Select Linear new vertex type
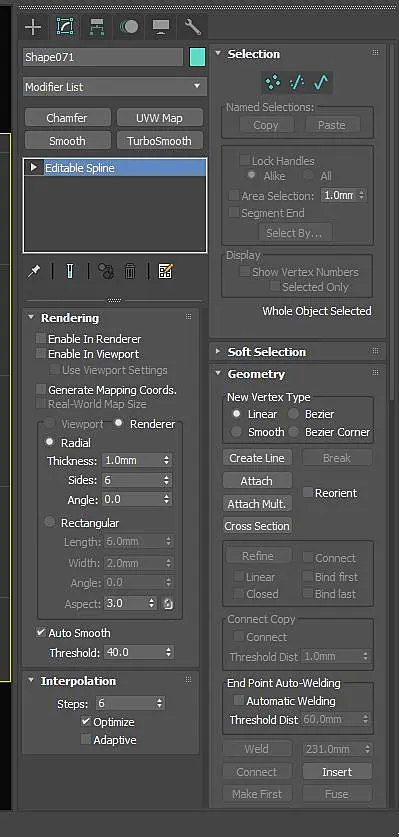Viewport: 399px width, 837px height. [x=236, y=414]
